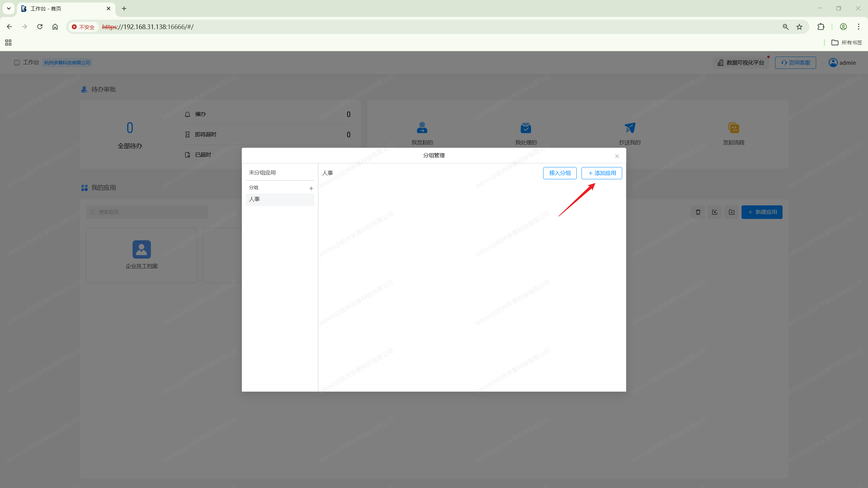Screen dimensions: 868x488
Task: Close the 分组管理 dialog
Action: click(x=617, y=156)
